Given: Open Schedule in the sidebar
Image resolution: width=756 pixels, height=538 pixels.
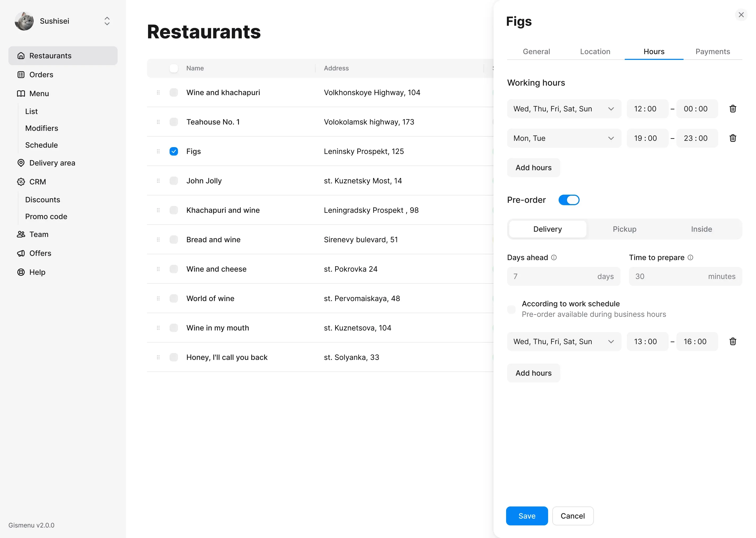Looking at the screenshot, I should [41, 145].
